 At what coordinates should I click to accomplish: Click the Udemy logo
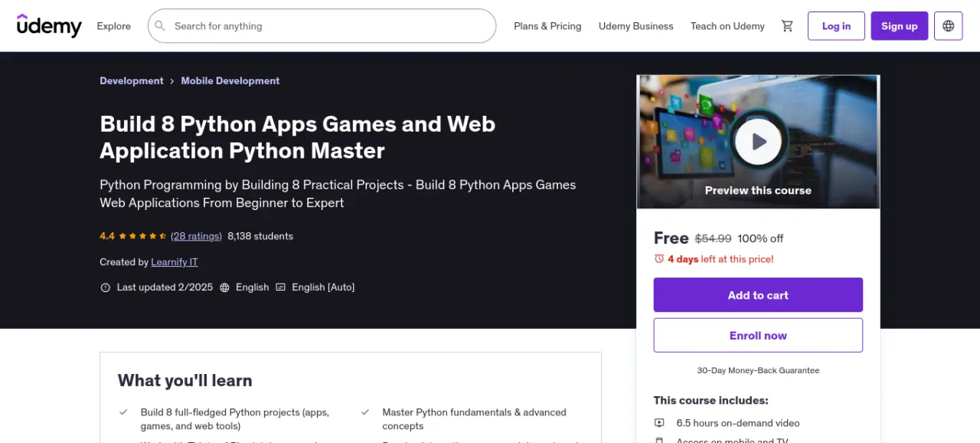point(49,26)
